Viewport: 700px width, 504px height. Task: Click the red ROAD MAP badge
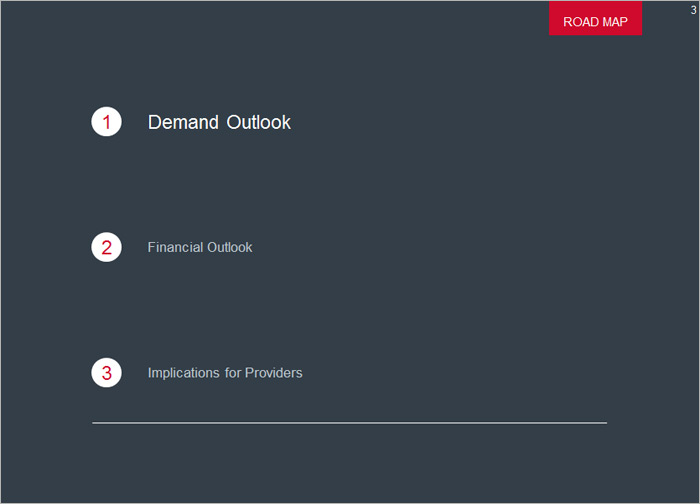595,21
